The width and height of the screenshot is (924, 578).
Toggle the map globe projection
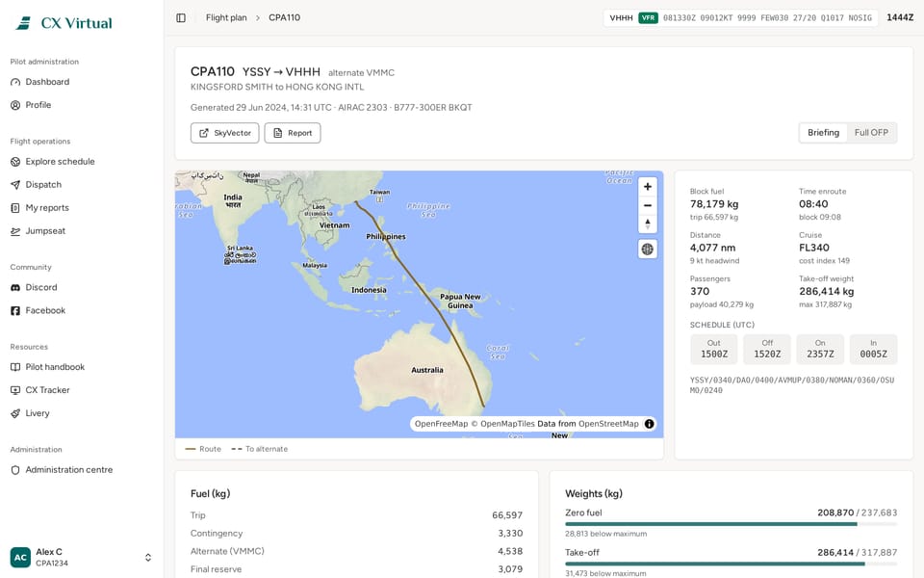pos(648,249)
